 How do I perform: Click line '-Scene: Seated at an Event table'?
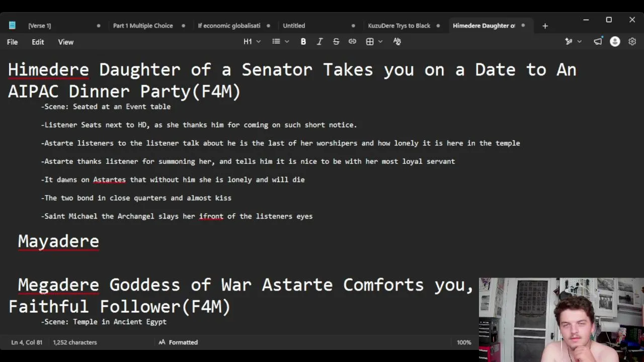coord(106,107)
